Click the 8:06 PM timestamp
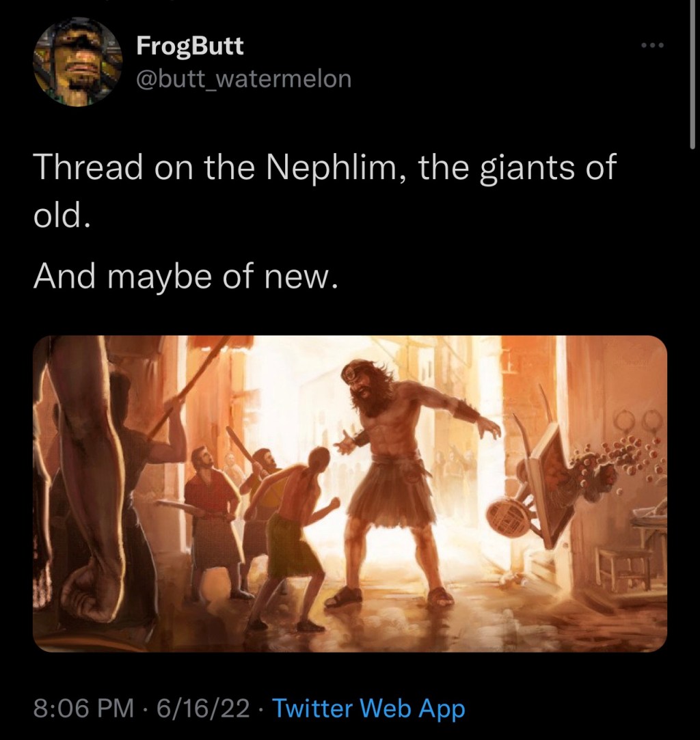This screenshot has width=700, height=740. 84,709
